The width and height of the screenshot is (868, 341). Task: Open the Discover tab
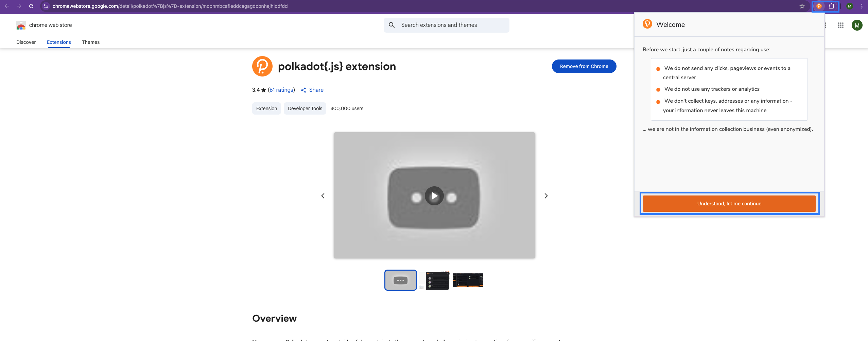pyautogui.click(x=26, y=42)
